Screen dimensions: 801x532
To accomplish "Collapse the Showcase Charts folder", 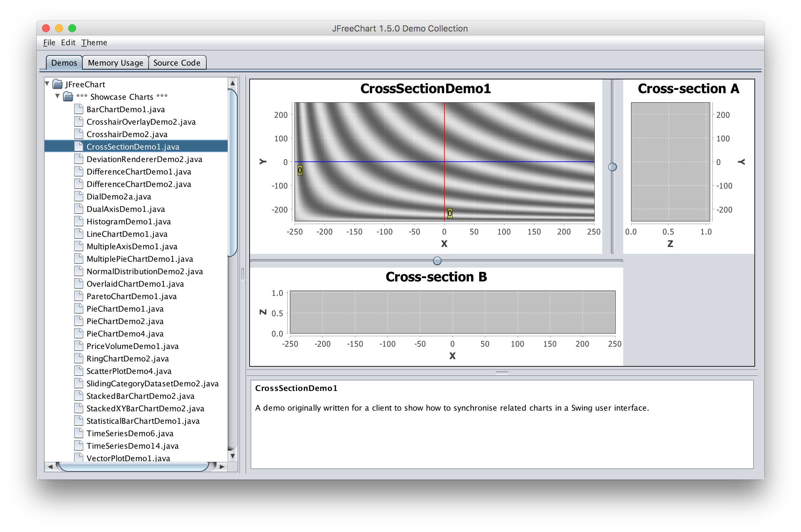I will tap(57, 96).
